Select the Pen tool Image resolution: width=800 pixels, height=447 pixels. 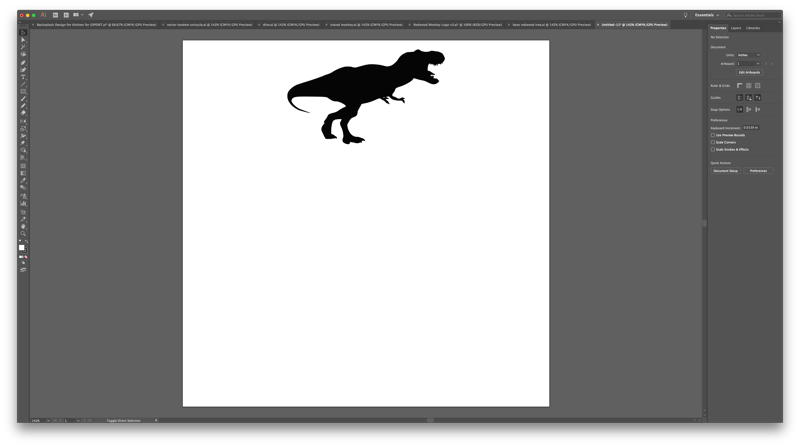click(x=23, y=63)
